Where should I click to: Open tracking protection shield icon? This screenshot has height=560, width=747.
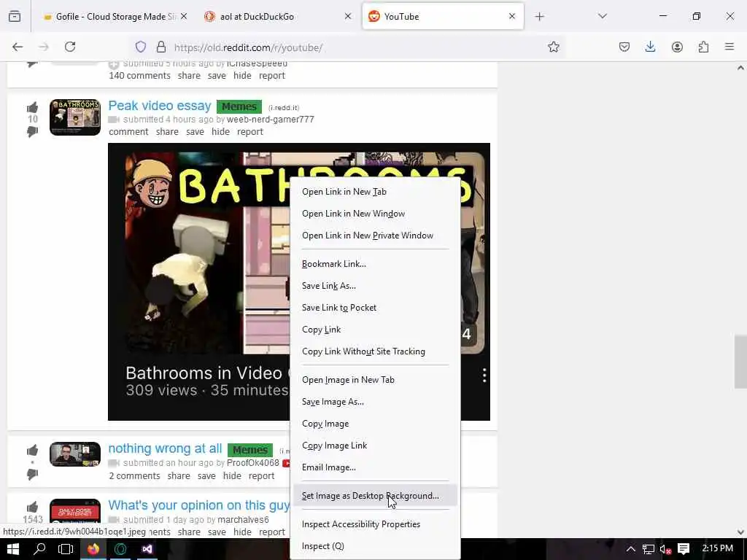[141, 47]
